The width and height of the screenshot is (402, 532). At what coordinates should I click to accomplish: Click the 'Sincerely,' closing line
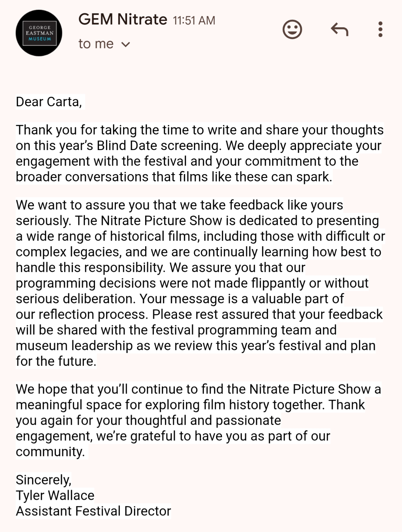click(x=44, y=480)
